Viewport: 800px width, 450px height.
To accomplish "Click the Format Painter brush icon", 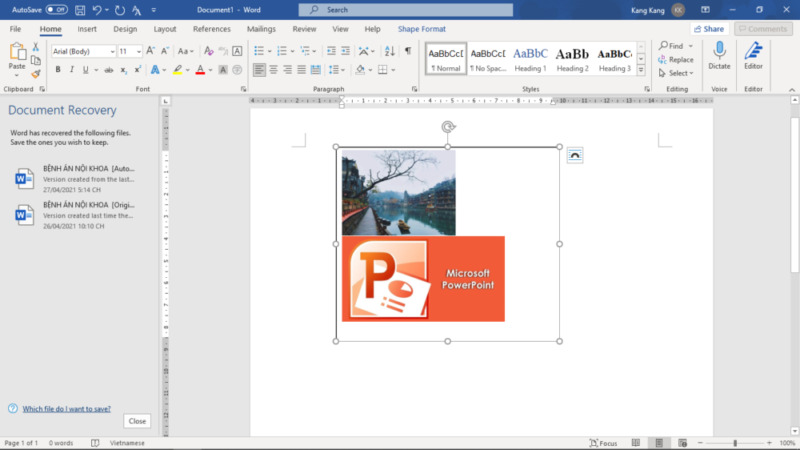I will [35, 74].
